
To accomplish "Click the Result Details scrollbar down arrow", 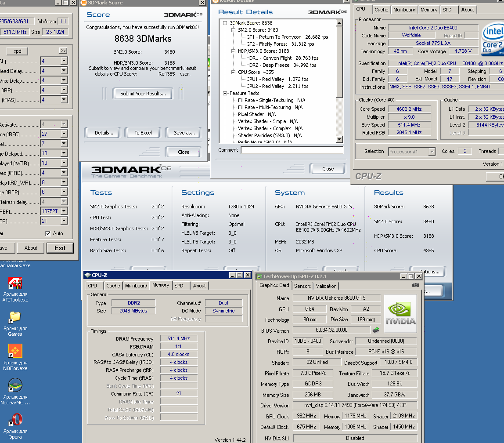I will [x=339, y=139].
